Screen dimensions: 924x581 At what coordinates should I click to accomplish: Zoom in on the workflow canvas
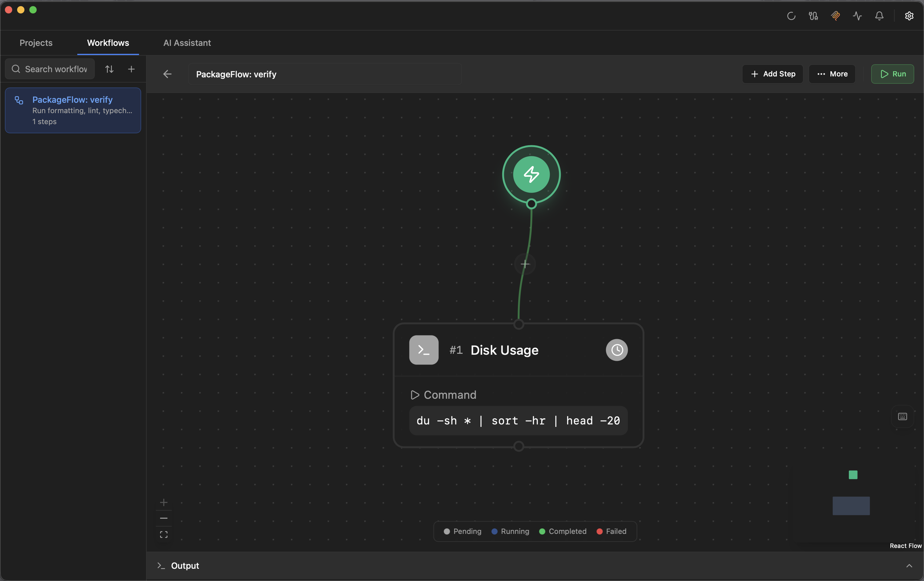pos(164,503)
